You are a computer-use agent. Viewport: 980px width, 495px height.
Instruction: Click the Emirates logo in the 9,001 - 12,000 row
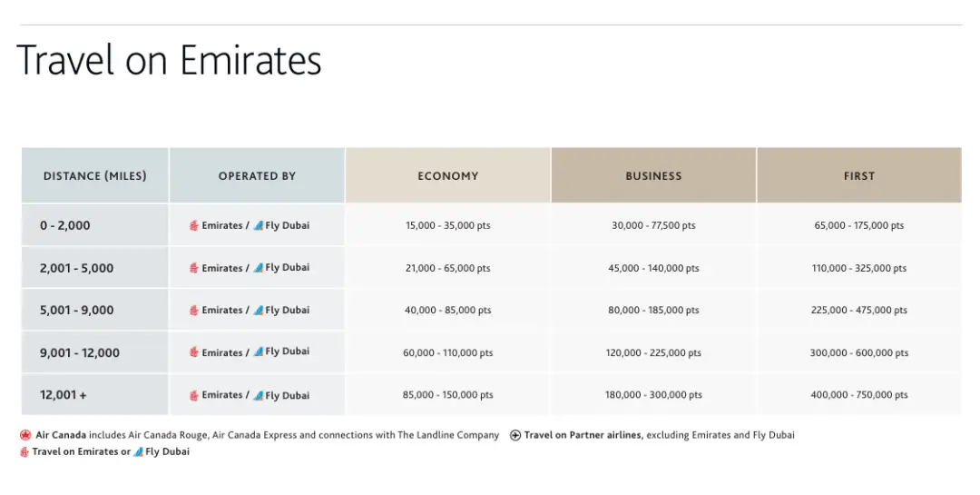(194, 352)
